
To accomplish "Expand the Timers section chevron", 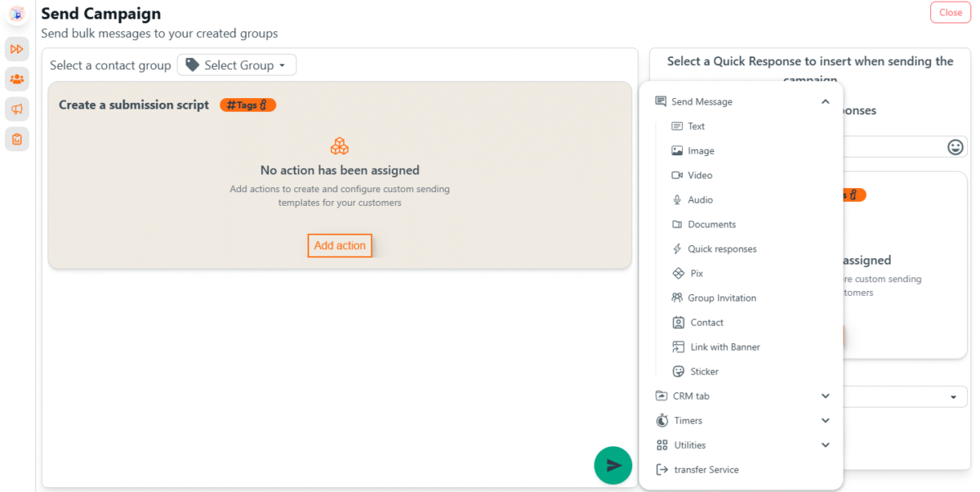I will (825, 421).
